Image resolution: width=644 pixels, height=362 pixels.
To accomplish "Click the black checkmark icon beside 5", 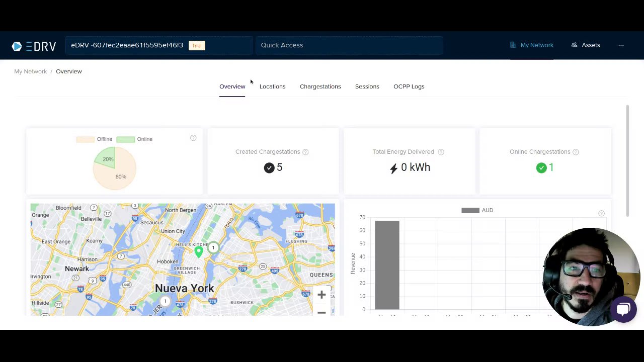I will click(269, 168).
